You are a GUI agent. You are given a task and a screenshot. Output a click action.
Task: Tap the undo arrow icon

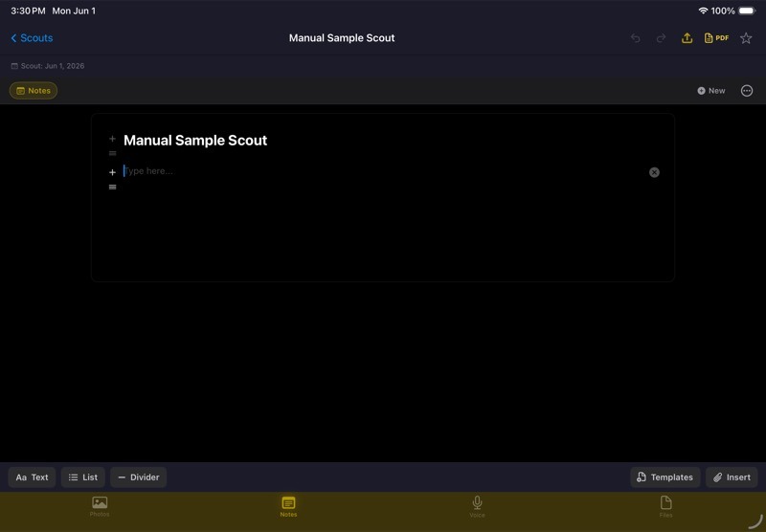(635, 38)
